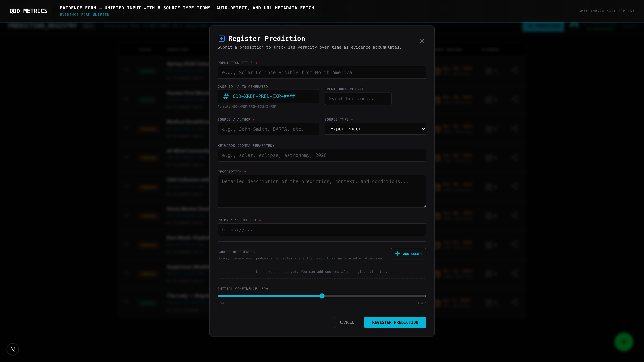The image size is (644, 362).
Task: Open the Source Type dropdown
Action: tap(375, 129)
